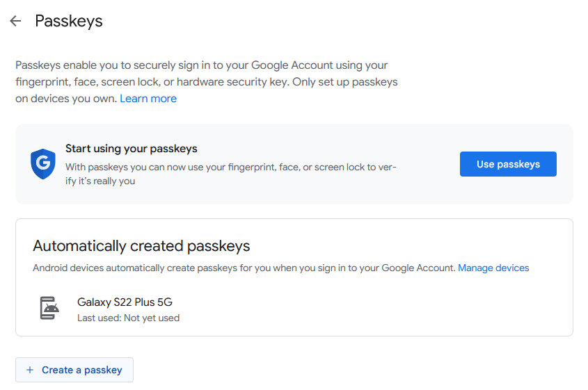
Task: Click the Create a passkey button
Action: [74, 370]
